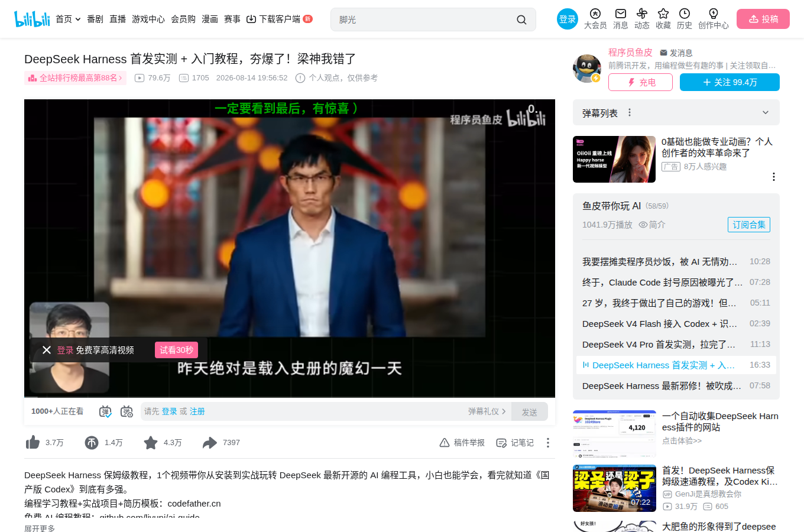The image size is (804, 532).
Task: Go to 直播 in the top nav
Action: point(118,19)
